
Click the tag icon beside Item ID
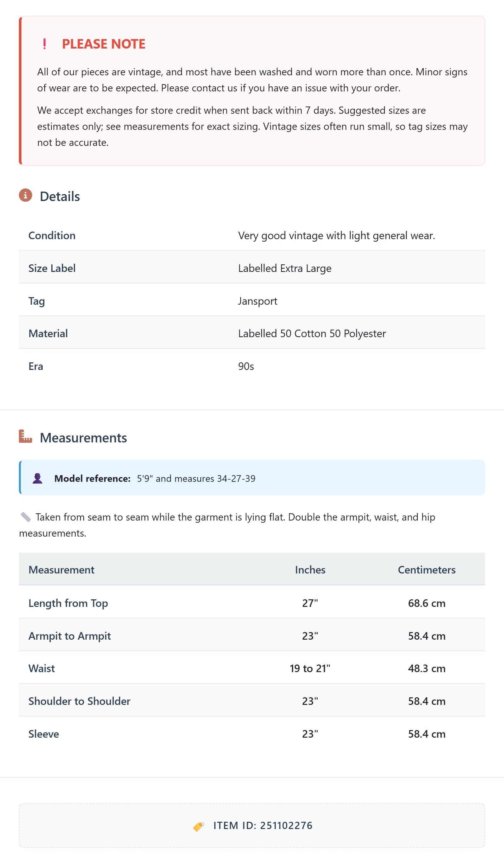(198, 826)
